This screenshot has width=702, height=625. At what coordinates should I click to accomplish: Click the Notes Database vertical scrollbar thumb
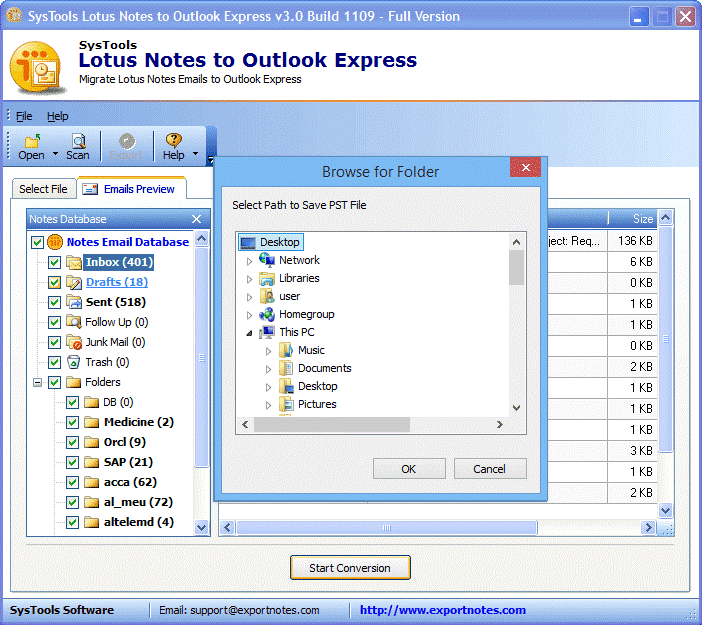(202, 357)
